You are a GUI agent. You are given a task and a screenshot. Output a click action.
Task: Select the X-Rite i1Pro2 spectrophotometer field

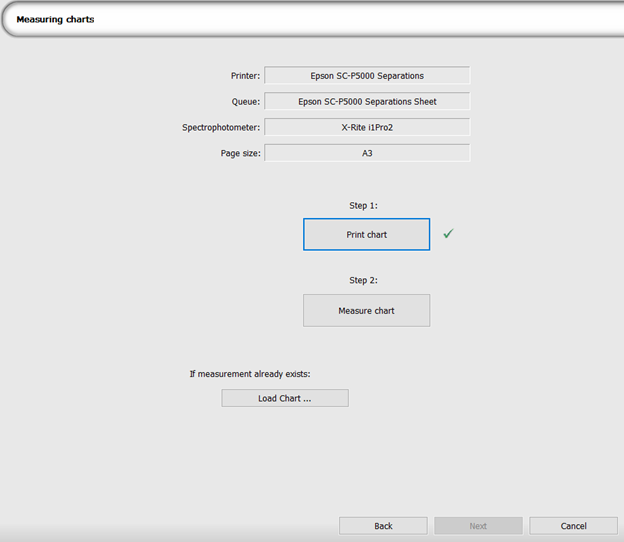367,127
